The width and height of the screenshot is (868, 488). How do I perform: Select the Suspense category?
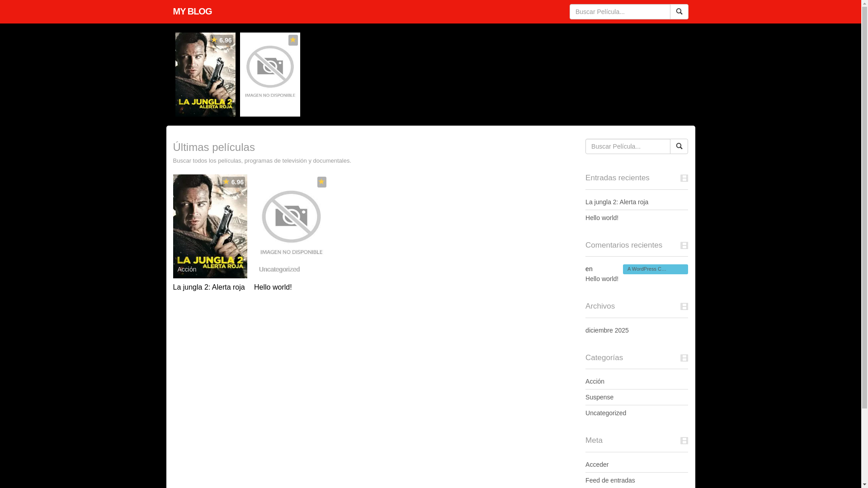(x=599, y=397)
